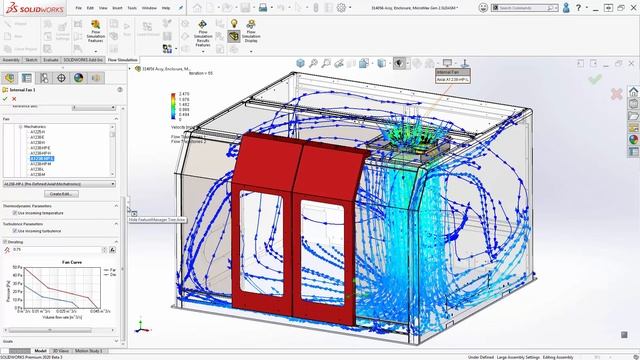Click Options gear icon in top toolbar

(x=341, y=7)
